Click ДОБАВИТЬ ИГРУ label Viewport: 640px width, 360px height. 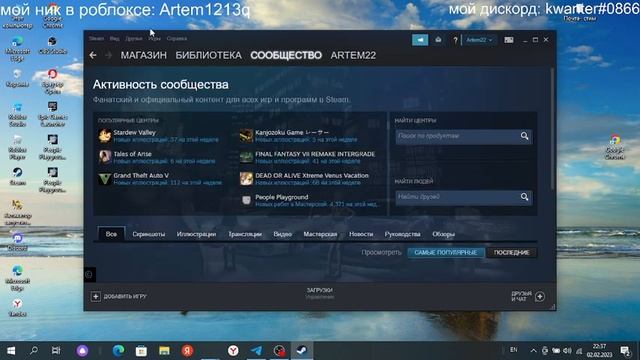[125, 296]
